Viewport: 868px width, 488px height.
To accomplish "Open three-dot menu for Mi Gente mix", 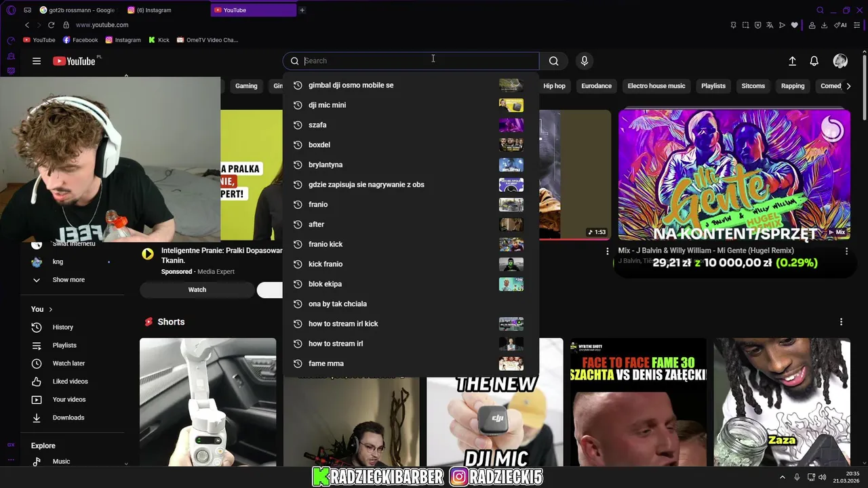I will pyautogui.click(x=846, y=251).
